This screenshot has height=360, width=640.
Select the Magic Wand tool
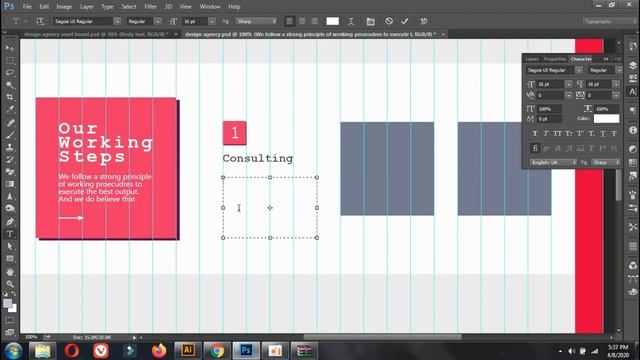coord(10,85)
